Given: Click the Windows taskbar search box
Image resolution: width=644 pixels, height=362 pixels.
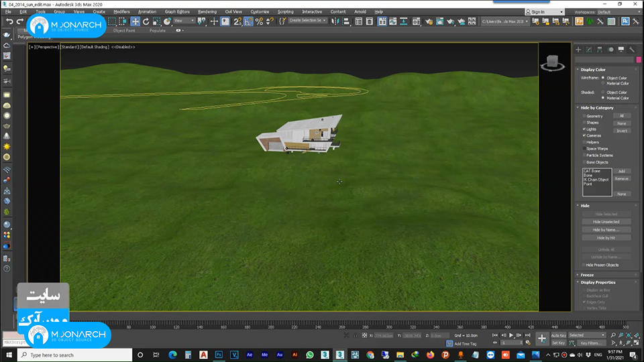Looking at the screenshot, I should click(75, 355).
